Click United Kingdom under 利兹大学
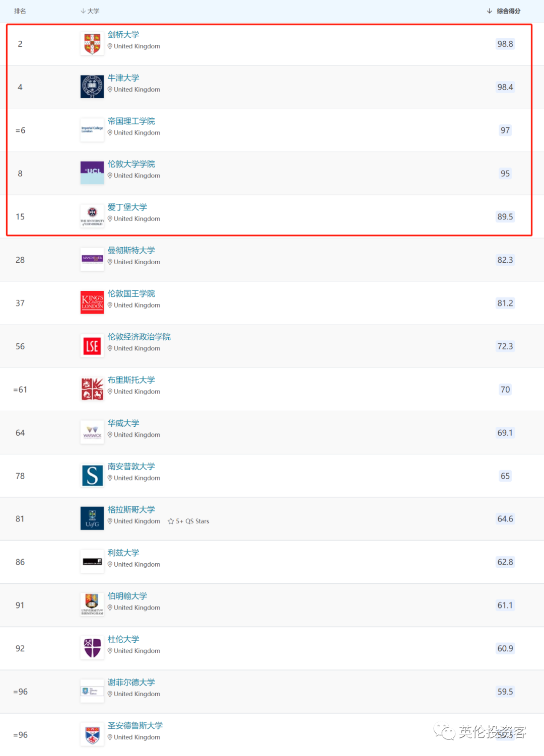This screenshot has height=756, width=544. pyautogui.click(x=137, y=564)
